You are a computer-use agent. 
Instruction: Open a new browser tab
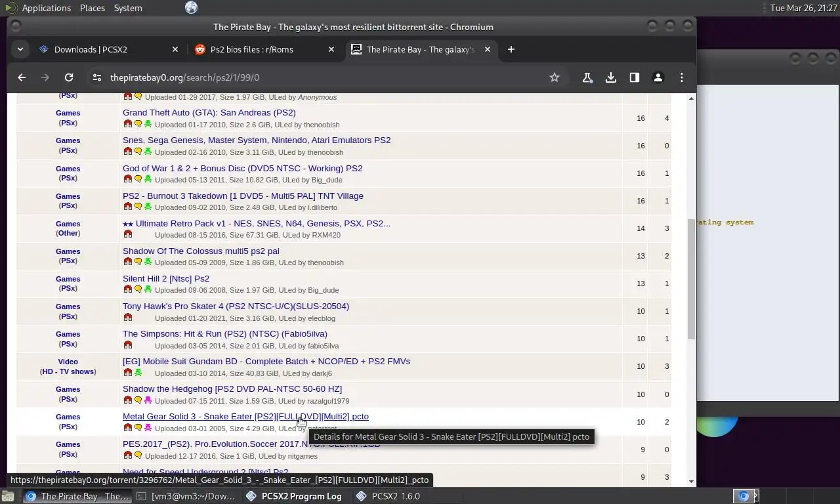[511, 49]
